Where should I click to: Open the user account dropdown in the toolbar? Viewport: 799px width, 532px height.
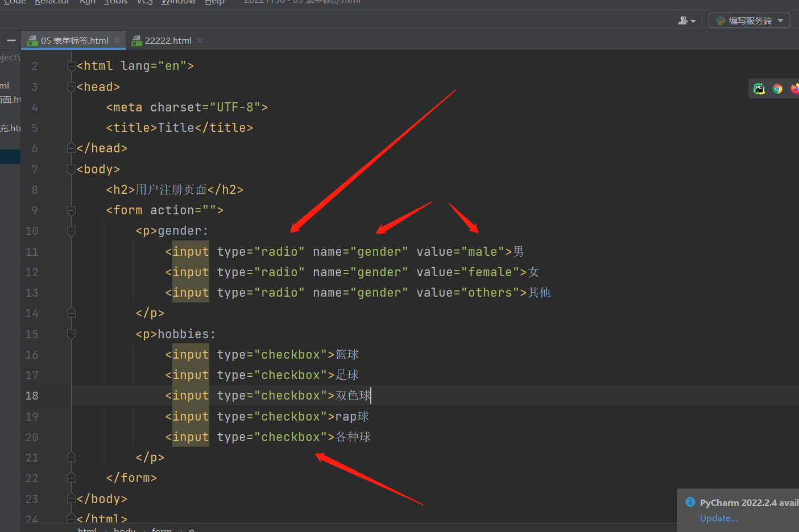point(687,20)
